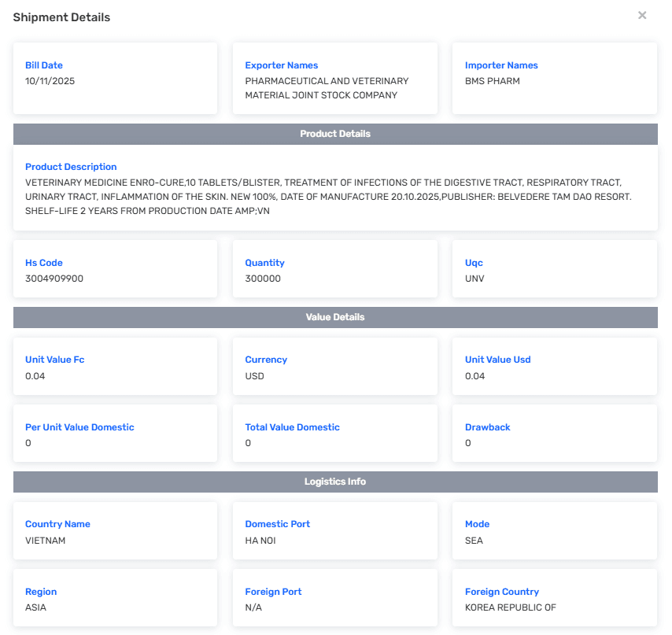
Task: Close the Shipment Details dialog
Action: [x=642, y=16]
